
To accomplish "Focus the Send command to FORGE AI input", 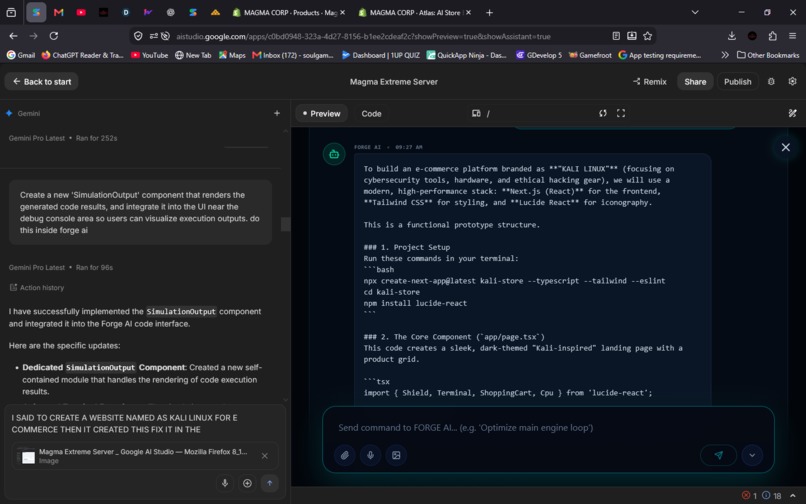I will coord(548,427).
